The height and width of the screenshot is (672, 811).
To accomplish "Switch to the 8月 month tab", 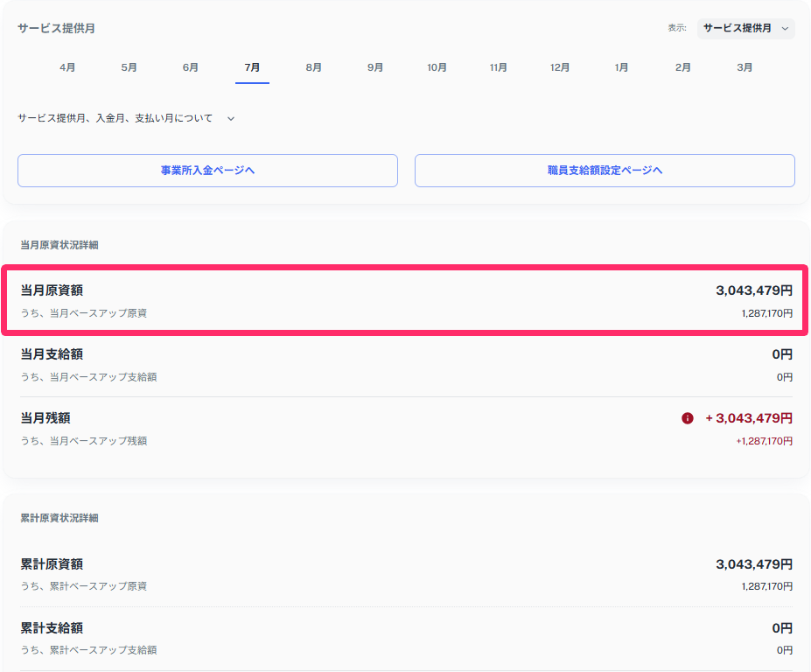I will [313, 66].
